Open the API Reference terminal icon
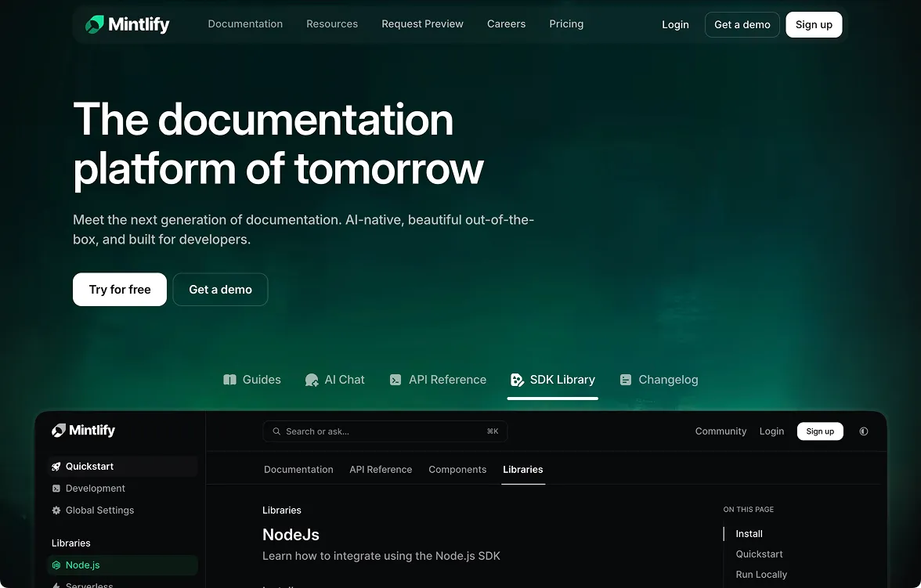Viewport: 921px width, 588px height. (x=395, y=379)
